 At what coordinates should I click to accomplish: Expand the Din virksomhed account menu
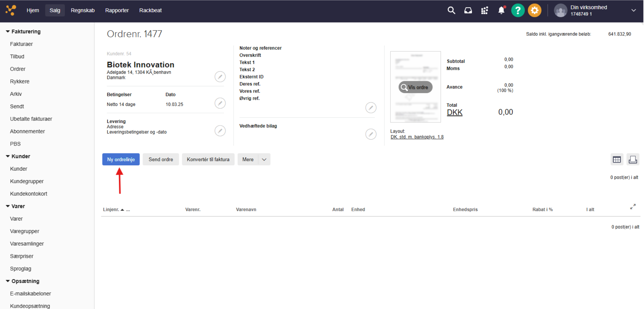[633, 10]
